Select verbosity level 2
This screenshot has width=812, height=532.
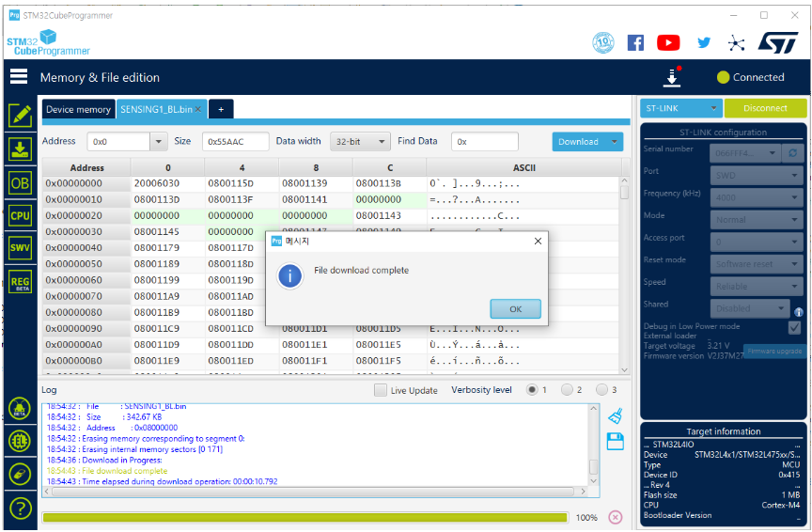coord(567,389)
